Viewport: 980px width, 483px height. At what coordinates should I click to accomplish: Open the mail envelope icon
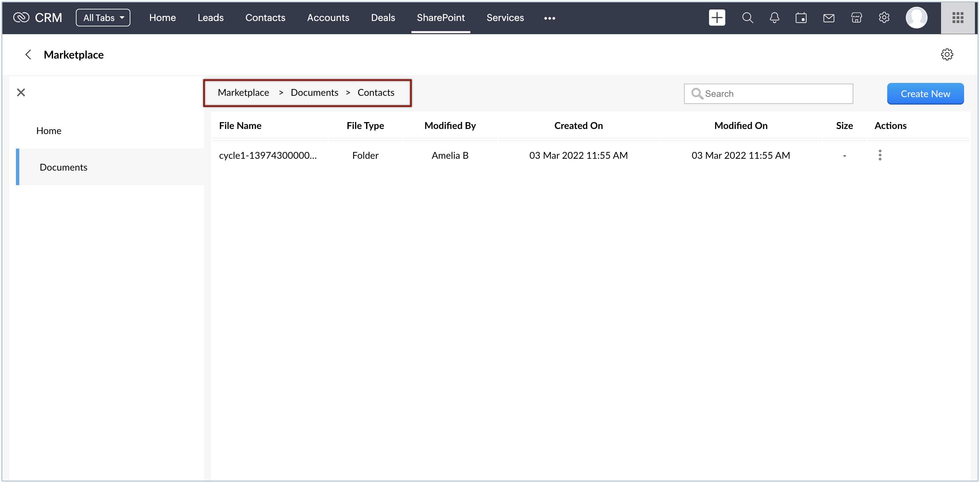click(x=829, y=18)
